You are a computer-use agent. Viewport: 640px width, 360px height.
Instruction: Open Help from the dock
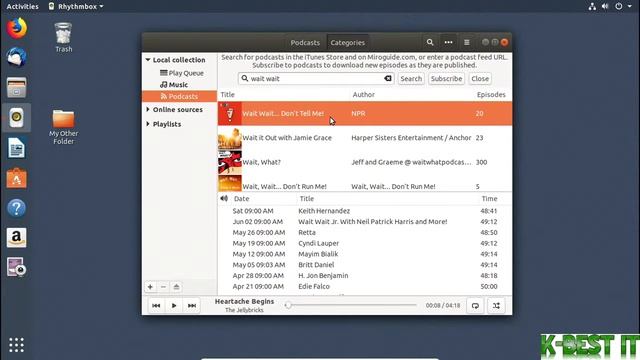16,208
